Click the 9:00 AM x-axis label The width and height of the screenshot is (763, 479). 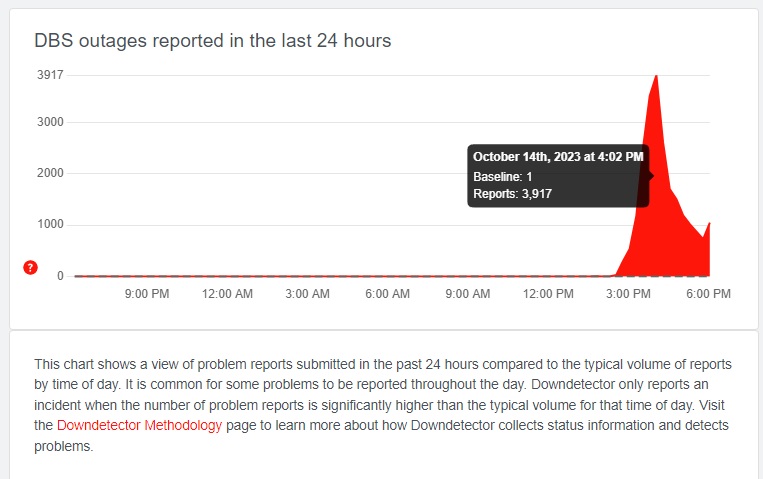pos(467,294)
